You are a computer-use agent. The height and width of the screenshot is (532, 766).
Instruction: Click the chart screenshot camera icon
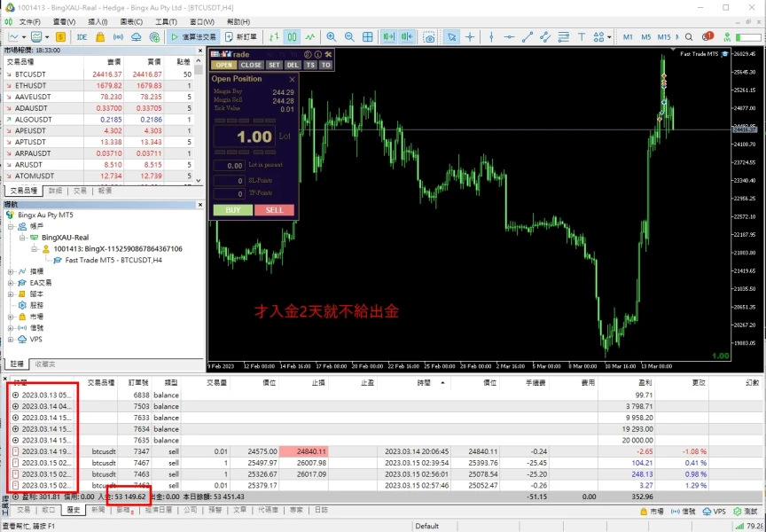tap(429, 37)
